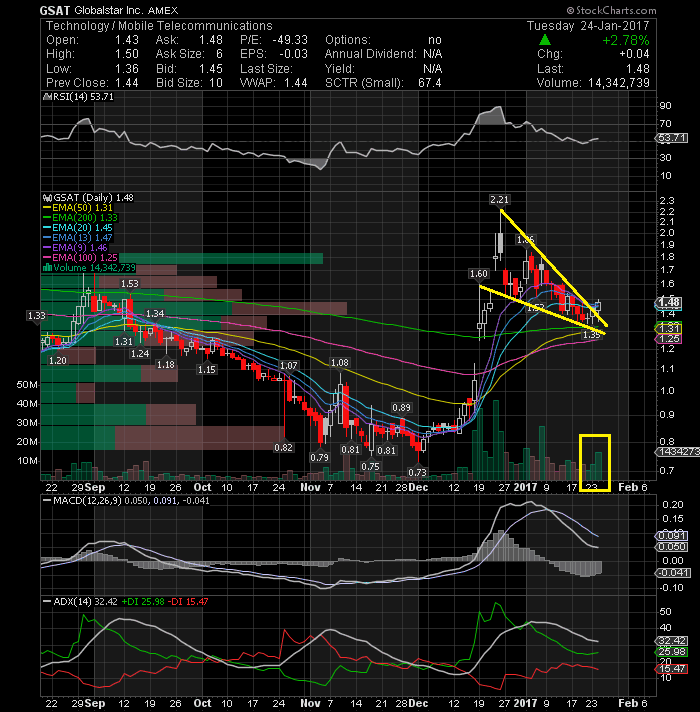This screenshot has width=700, height=712.
Task: Select the EMA(200) green legend line
Action: coord(47,218)
